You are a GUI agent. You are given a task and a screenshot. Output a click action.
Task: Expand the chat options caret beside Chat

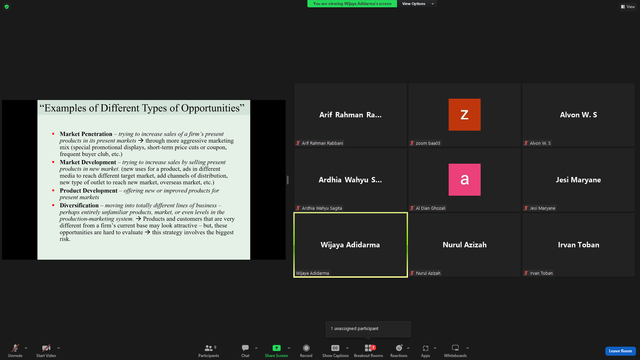coord(256,348)
